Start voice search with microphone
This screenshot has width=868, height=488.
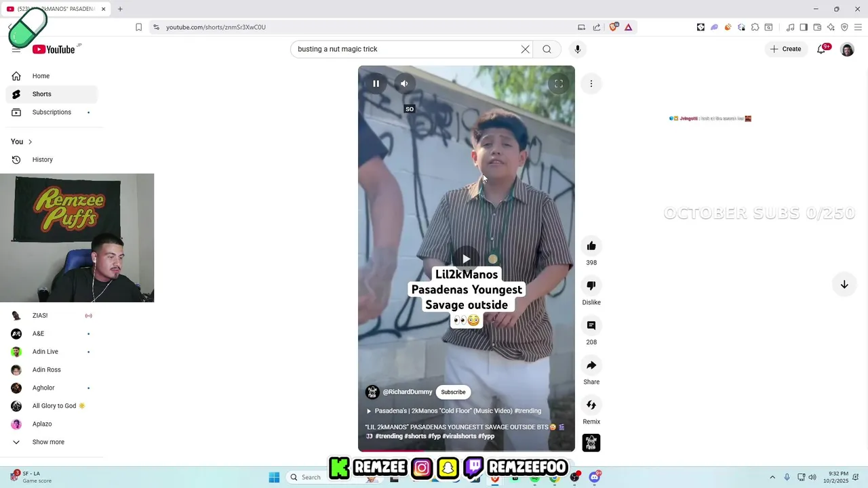(x=578, y=49)
